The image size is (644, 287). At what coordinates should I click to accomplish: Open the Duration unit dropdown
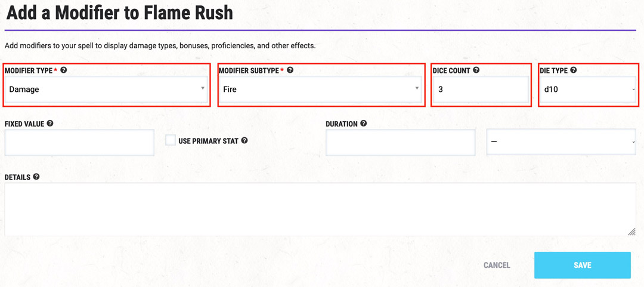click(x=562, y=142)
